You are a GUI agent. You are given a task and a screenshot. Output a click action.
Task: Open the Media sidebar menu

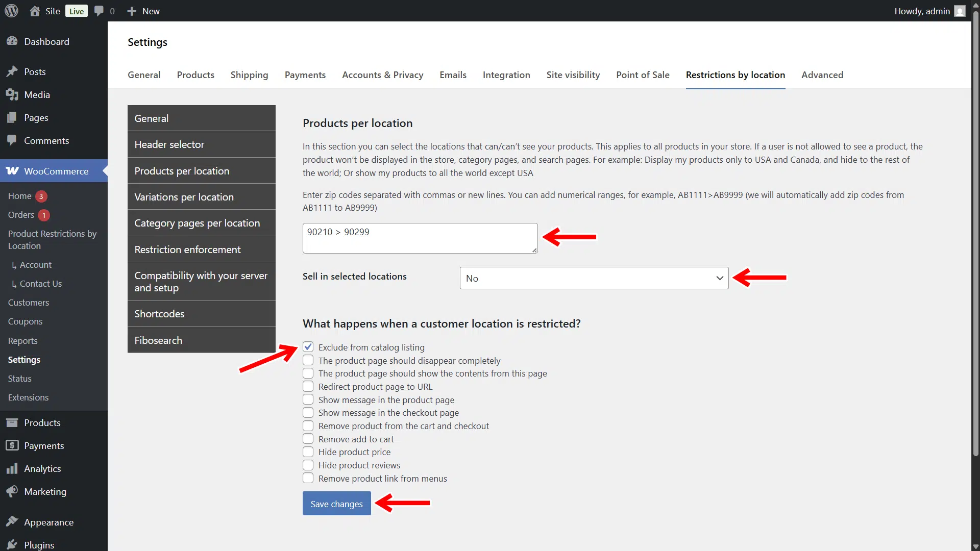[37, 94]
